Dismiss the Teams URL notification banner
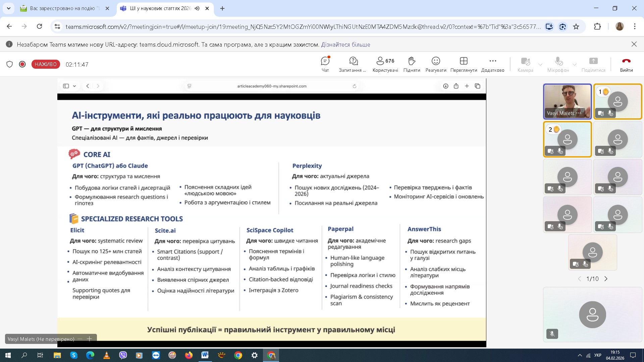 pos(634,44)
